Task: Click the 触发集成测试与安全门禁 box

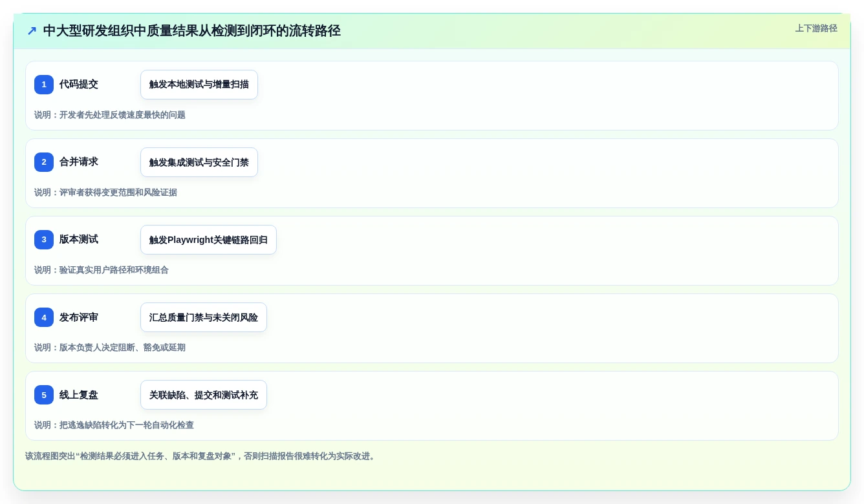Action: (x=199, y=162)
